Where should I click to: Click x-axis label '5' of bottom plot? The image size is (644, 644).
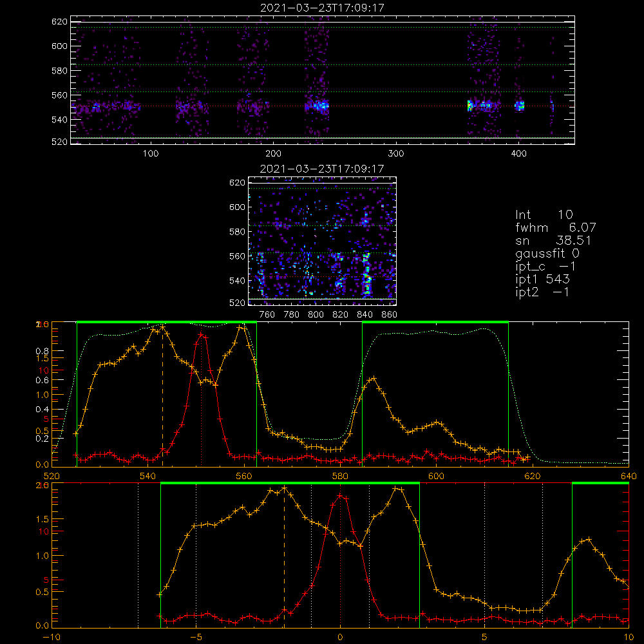pos(485,638)
